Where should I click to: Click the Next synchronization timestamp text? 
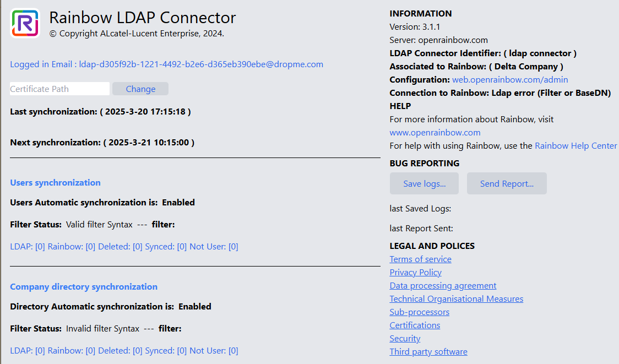102,143
